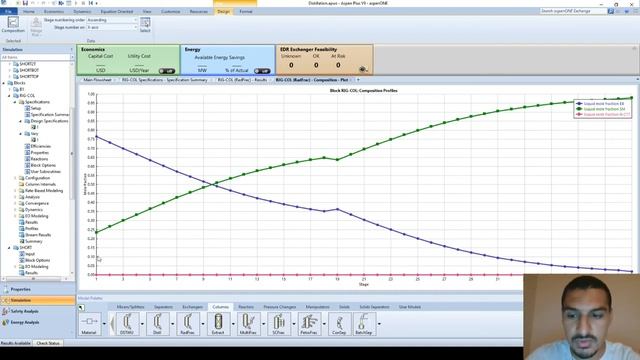
Task: Click the blue EB legend entry
Action: click(603, 104)
